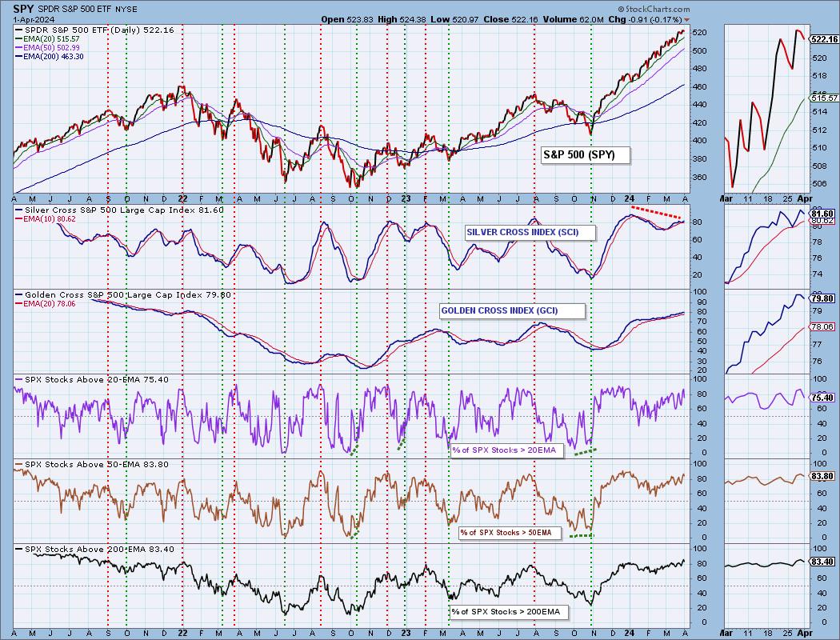Viewport: 840px width, 640px height.
Task: Click the 360 price axis label on main chart
Action: click(x=700, y=178)
